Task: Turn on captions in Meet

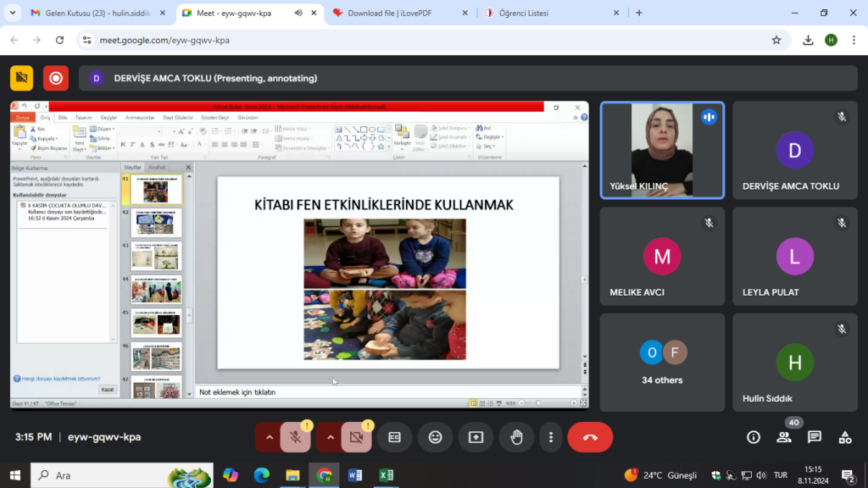Action: coord(394,437)
